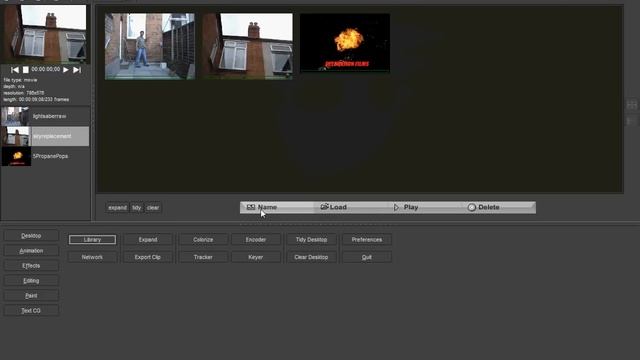Click the Network button
640x360 pixels.
(x=92, y=257)
